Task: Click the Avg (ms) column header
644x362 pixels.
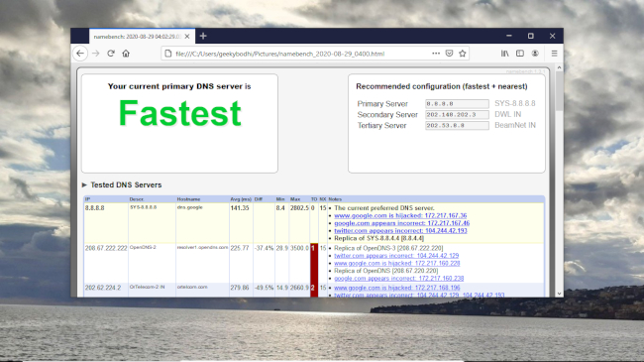Action: (241, 199)
